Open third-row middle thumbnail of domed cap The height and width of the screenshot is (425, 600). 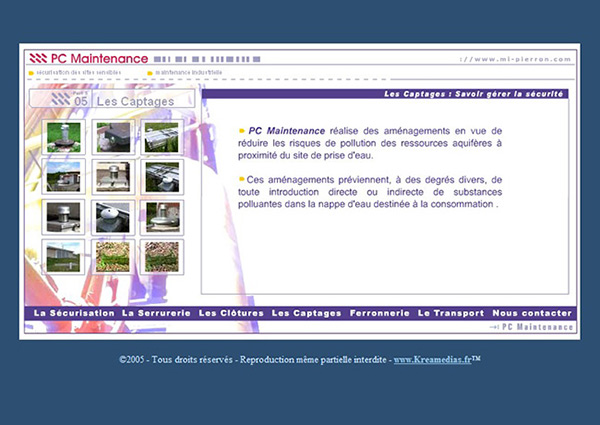pyautogui.click(x=113, y=217)
